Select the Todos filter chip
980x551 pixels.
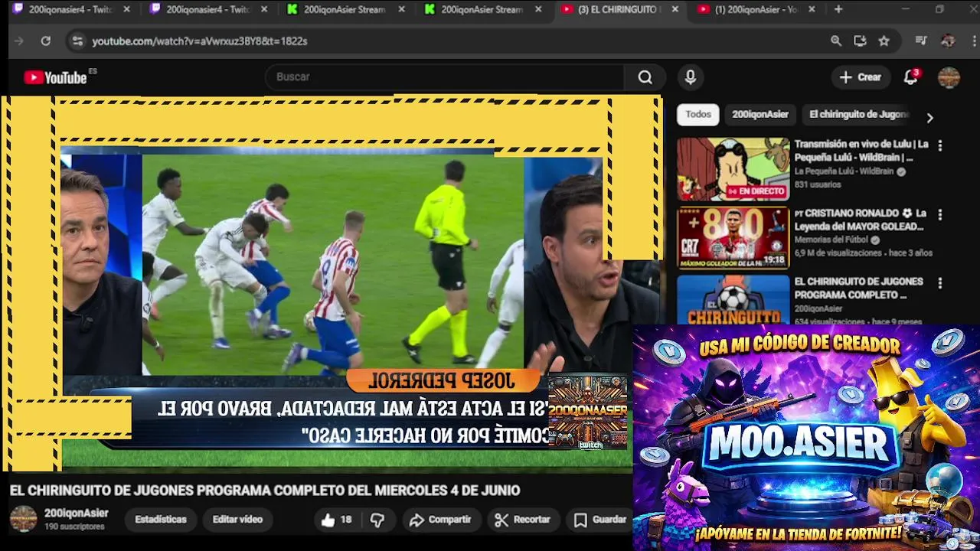(x=698, y=114)
